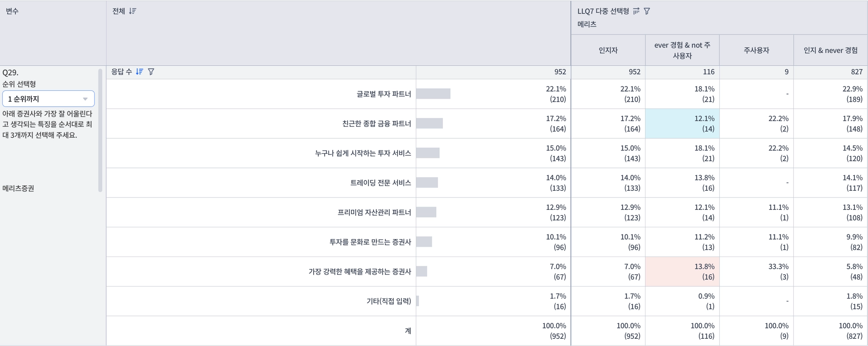Select the 주사용자 column header
Screen dimensions: 868x346
[x=756, y=50]
